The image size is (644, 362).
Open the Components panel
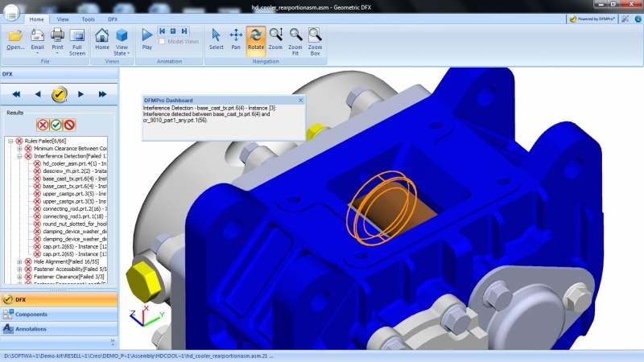pos(31,314)
